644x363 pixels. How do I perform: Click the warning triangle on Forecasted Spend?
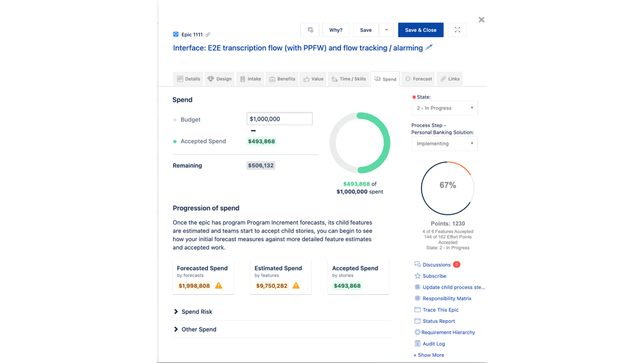click(219, 286)
